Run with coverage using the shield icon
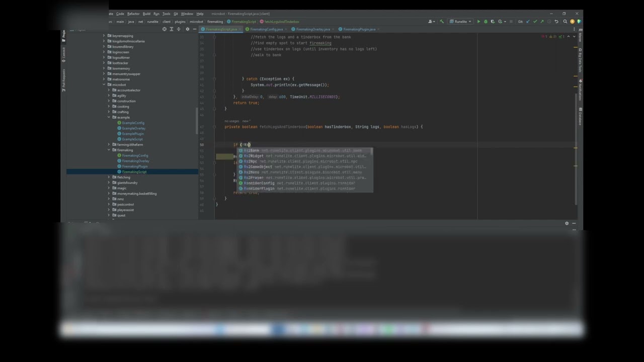Viewport: 644px width, 362px height. 493,22
